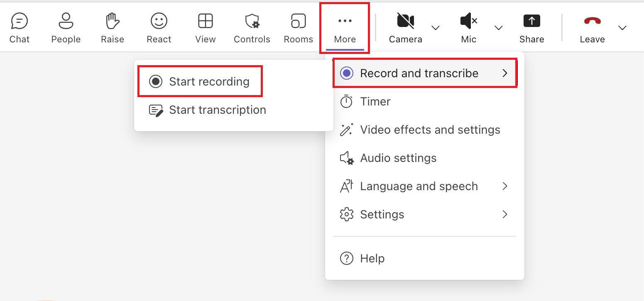Open breakout Rooms
Image resolution: width=644 pixels, height=301 pixels.
(x=298, y=28)
